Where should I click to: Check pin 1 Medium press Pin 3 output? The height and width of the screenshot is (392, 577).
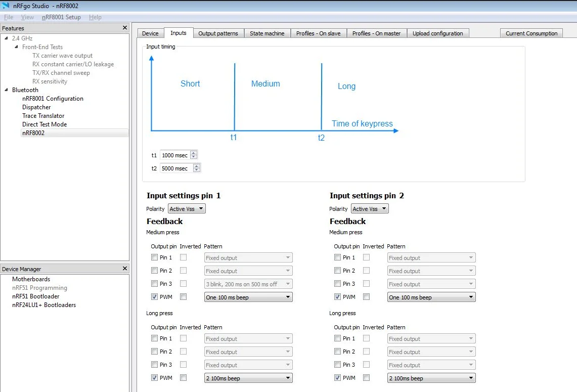154,284
